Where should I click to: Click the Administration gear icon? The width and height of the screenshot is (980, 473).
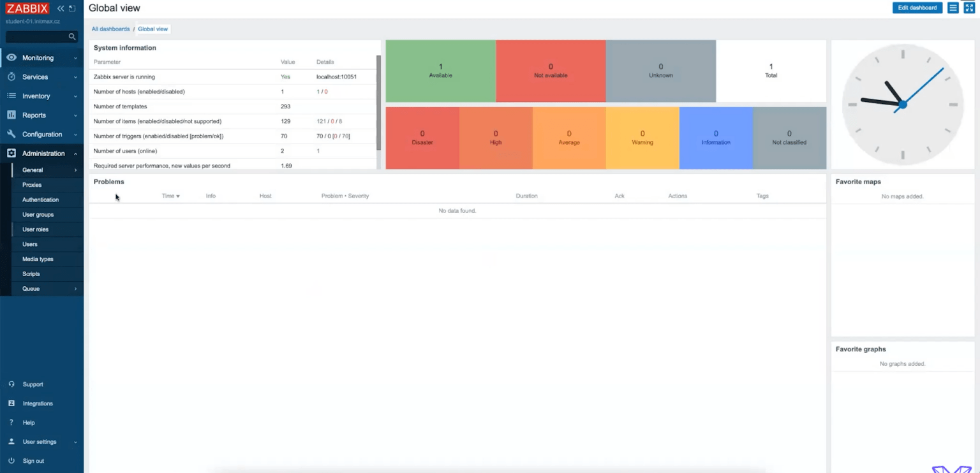(x=11, y=153)
